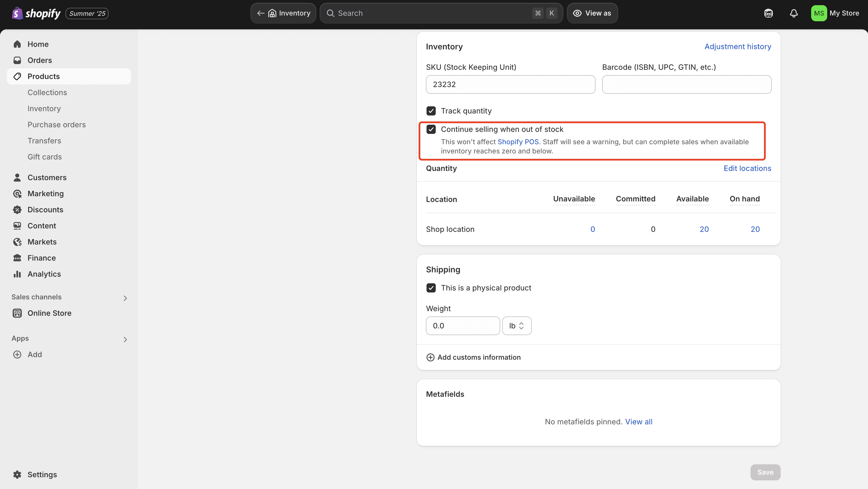Click the Analytics bar chart icon
This screenshot has width=868, height=489.
pyautogui.click(x=17, y=274)
